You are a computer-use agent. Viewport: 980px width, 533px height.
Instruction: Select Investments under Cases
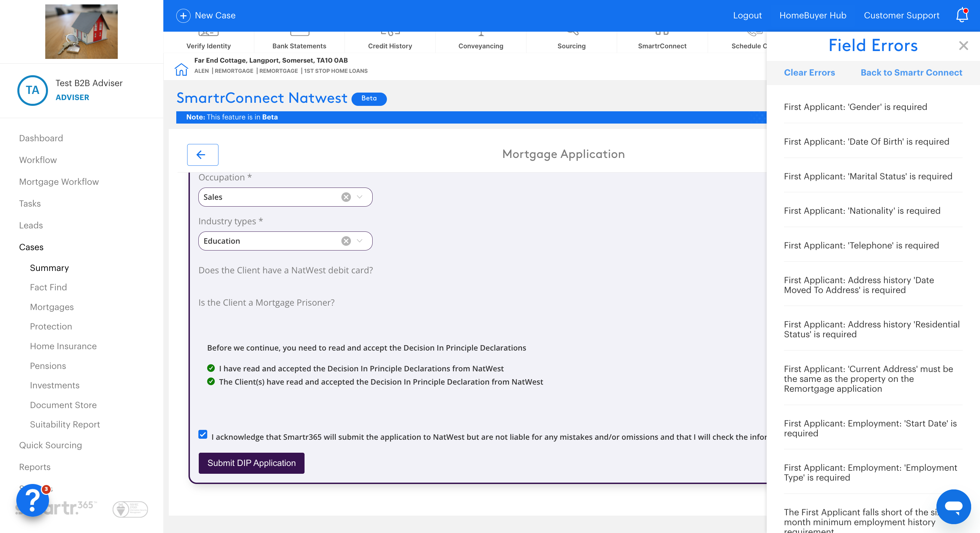pyautogui.click(x=55, y=385)
